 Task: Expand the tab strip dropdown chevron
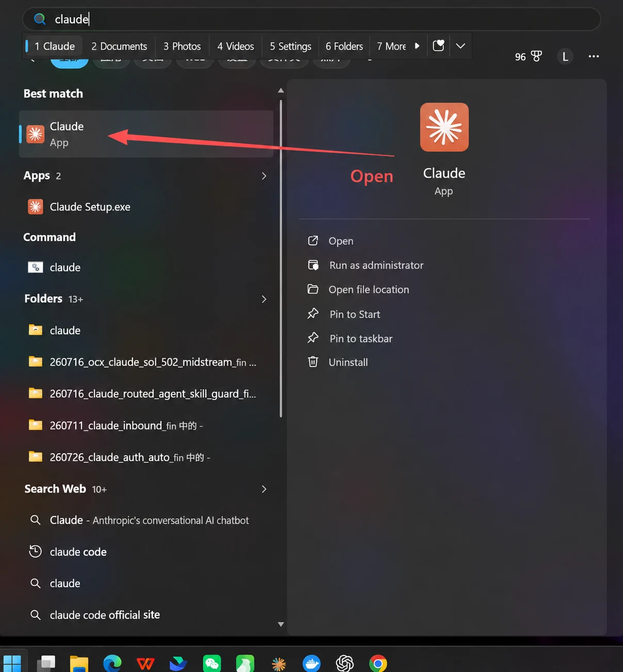(461, 46)
